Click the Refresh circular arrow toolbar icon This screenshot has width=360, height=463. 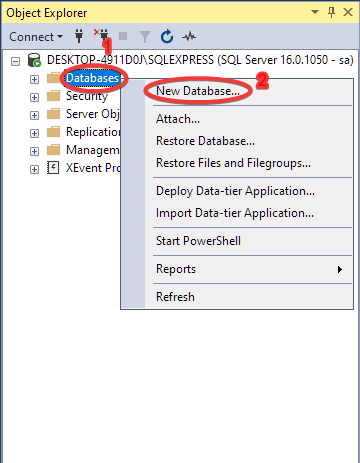(167, 36)
